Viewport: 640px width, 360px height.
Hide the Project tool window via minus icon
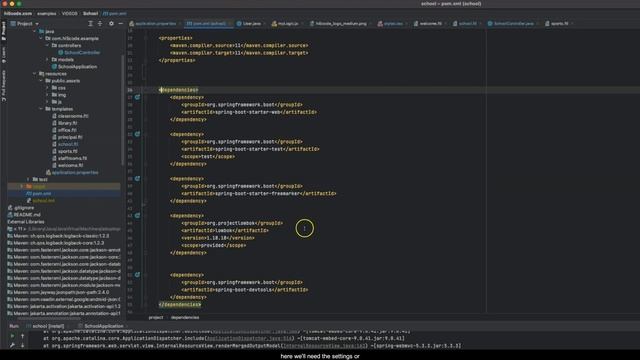point(120,24)
